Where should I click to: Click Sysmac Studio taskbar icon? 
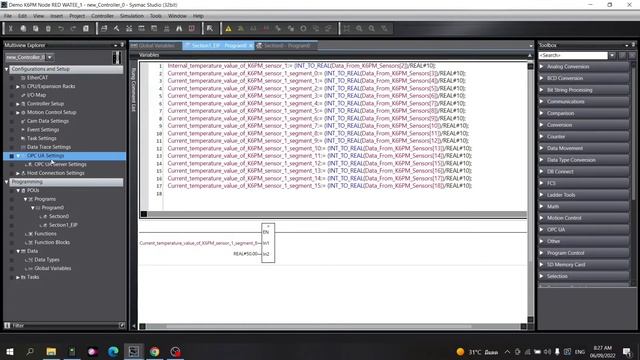(133, 351)
